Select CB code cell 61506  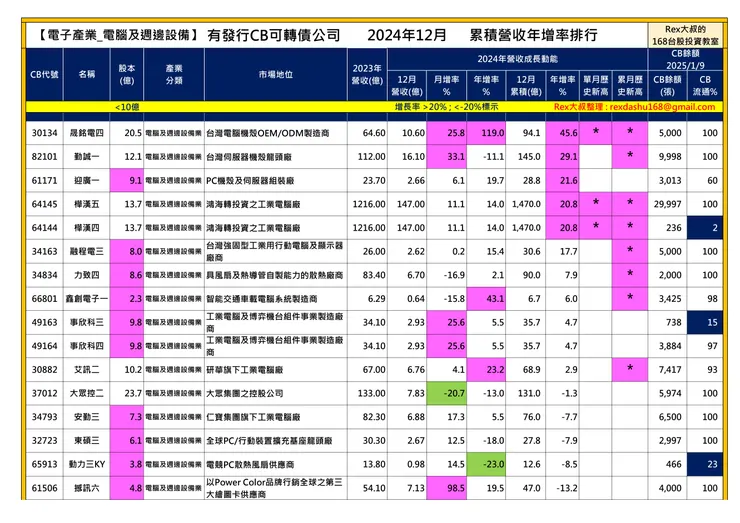coord(44,488)
